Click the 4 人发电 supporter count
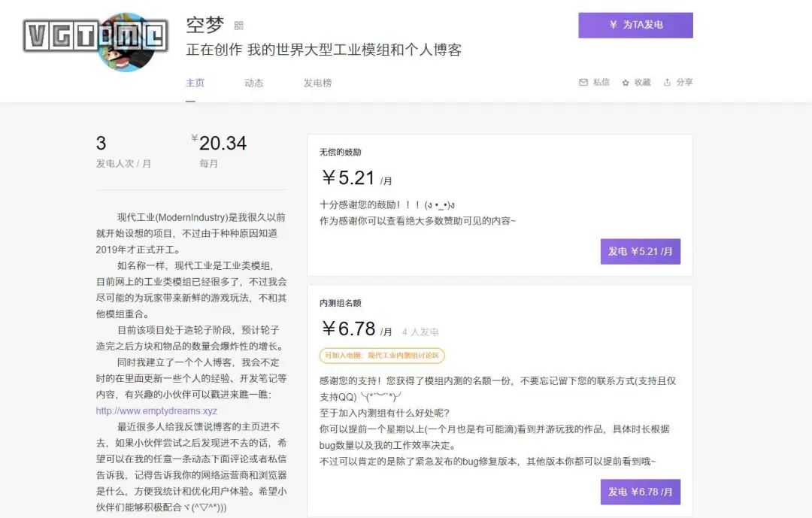 [x=420, y=332]
